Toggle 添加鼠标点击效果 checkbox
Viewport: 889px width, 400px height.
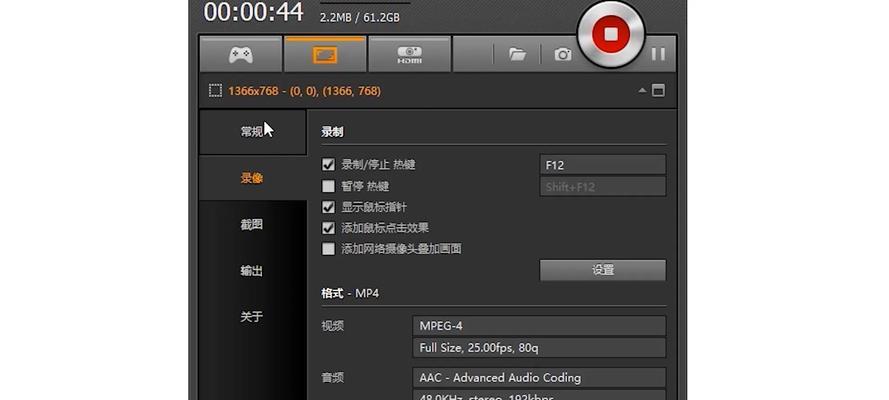coord(328,228)
